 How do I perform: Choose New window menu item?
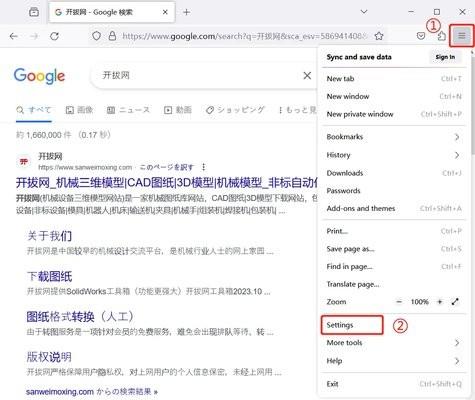click(x=394, y=96)
